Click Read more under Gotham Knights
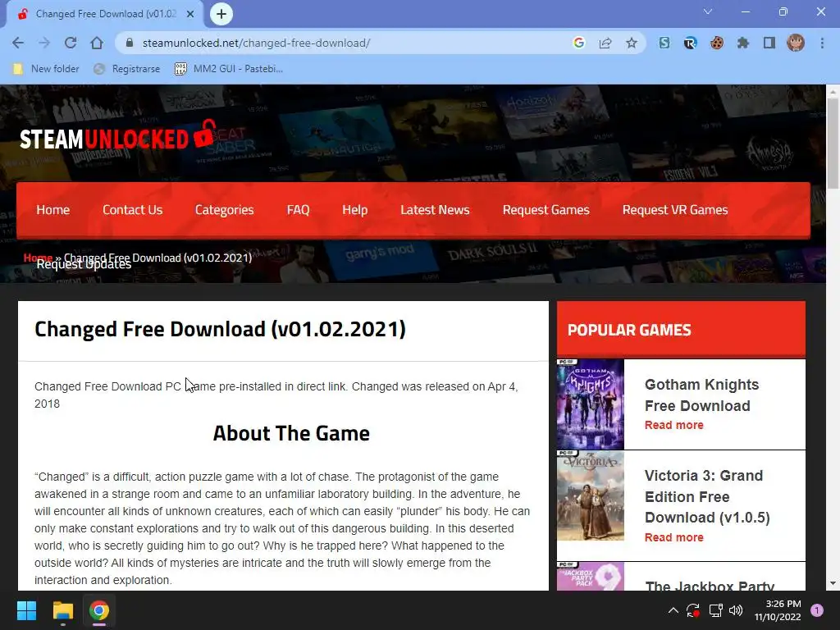840x630 pixels. click(674, 425)
